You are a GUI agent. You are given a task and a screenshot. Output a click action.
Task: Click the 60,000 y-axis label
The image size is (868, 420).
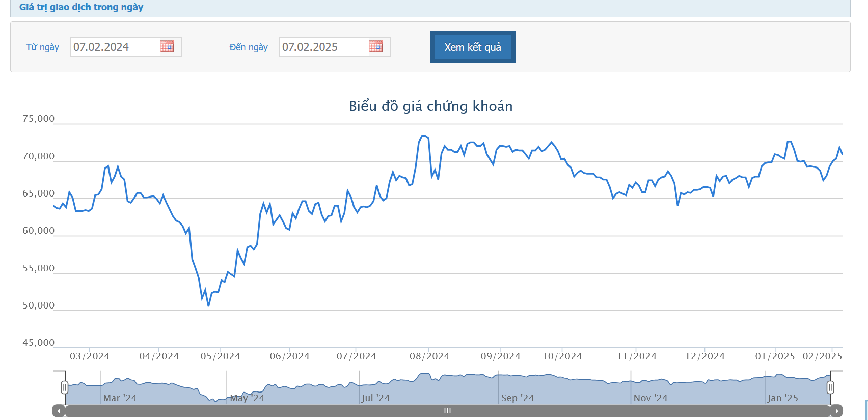(x=38, y=231)
